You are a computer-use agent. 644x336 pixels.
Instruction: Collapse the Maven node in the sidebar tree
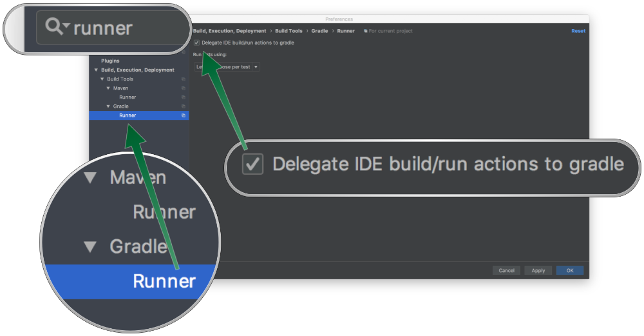pyautogui.click(x=108, y=88)
